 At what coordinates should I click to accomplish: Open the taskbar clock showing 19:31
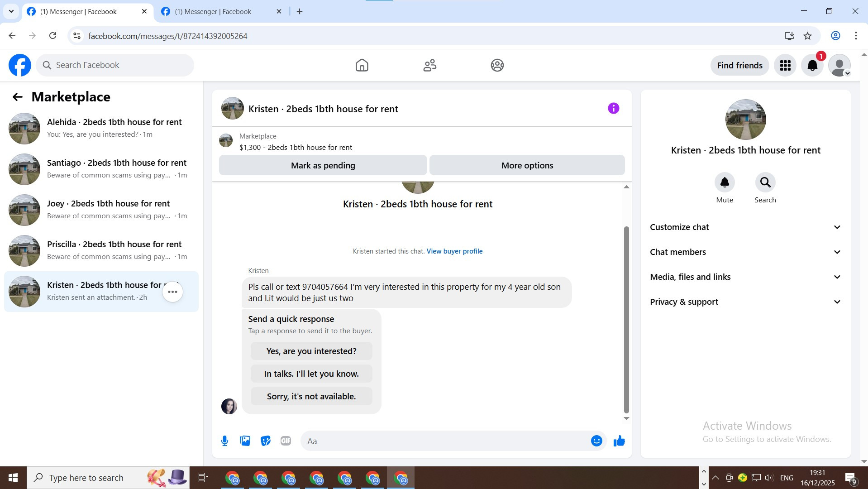(818, 478)
